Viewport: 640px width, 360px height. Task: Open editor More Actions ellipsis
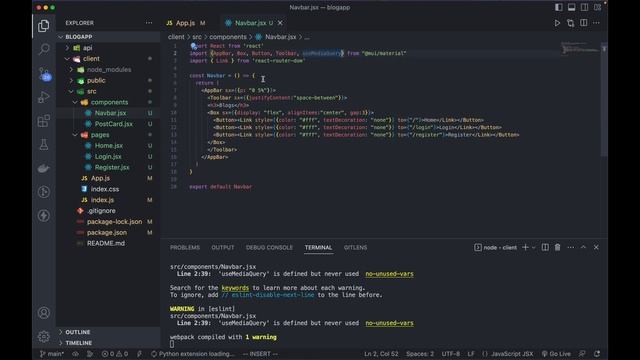pyautogui.click(x=596, y=23)
